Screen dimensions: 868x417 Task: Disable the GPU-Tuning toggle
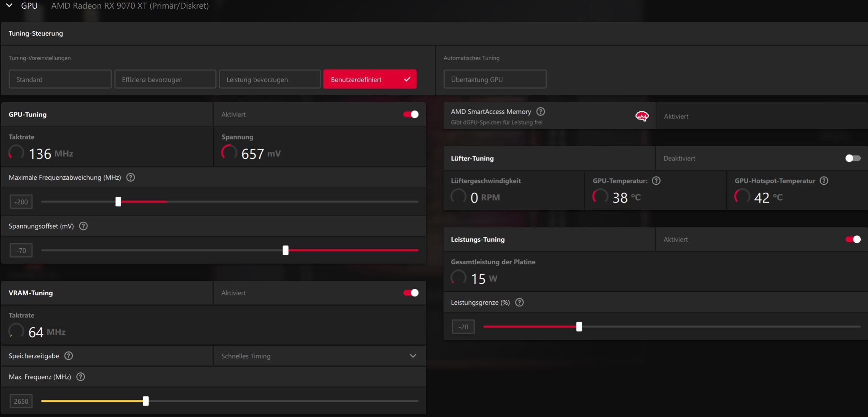pos(411,114)
